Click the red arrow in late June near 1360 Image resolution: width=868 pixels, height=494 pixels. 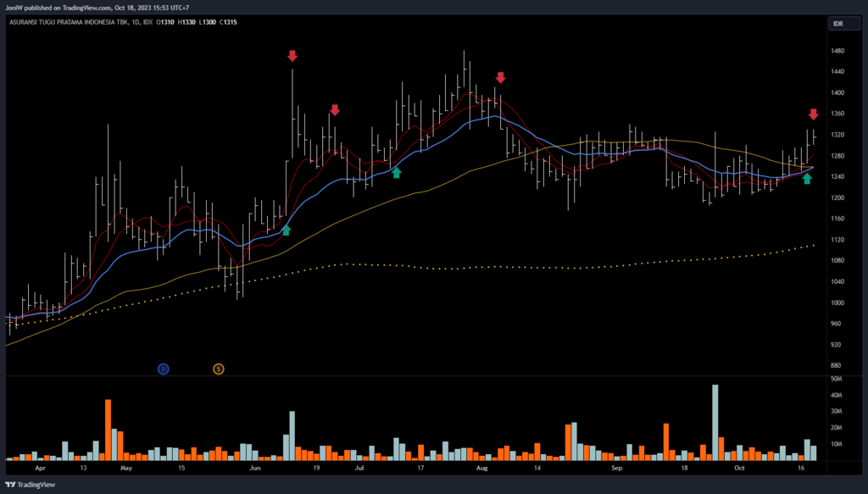[335, 110]
